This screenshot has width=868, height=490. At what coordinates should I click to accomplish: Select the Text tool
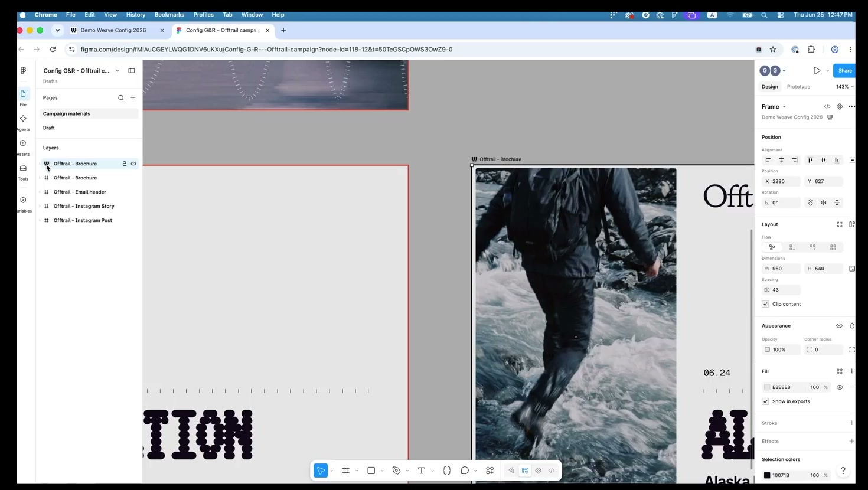pos(422,471)
